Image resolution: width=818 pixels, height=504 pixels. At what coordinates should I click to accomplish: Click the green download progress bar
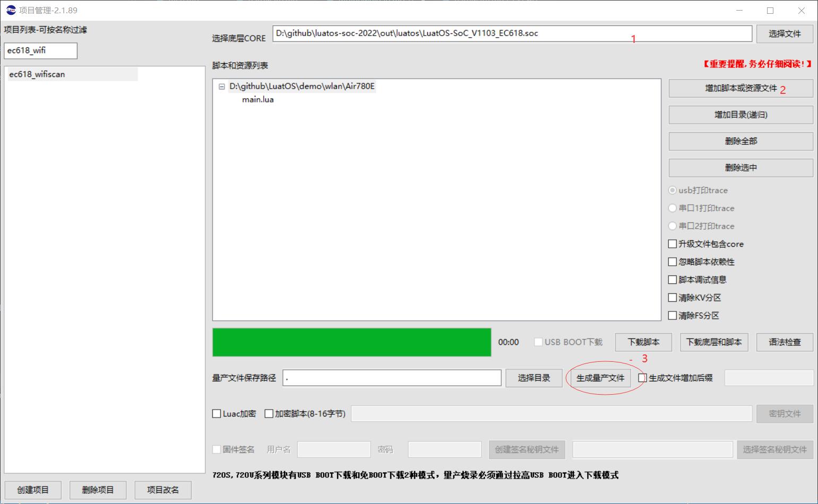pyautogui.click(x=351, y=342)
